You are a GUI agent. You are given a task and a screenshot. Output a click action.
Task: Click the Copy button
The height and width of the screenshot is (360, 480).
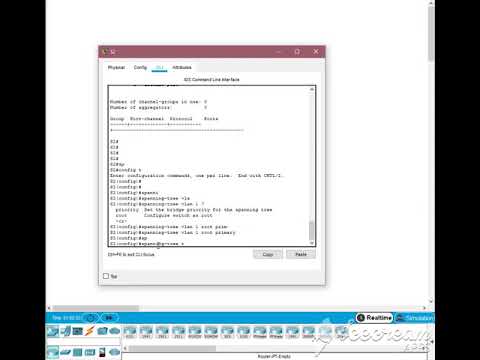268,254
